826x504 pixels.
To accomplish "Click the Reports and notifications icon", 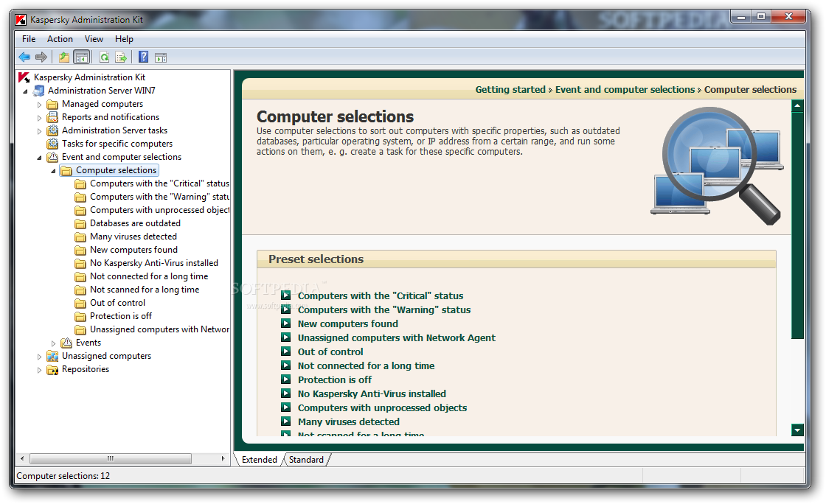I will pyautogui.click(x=52, y=117).
